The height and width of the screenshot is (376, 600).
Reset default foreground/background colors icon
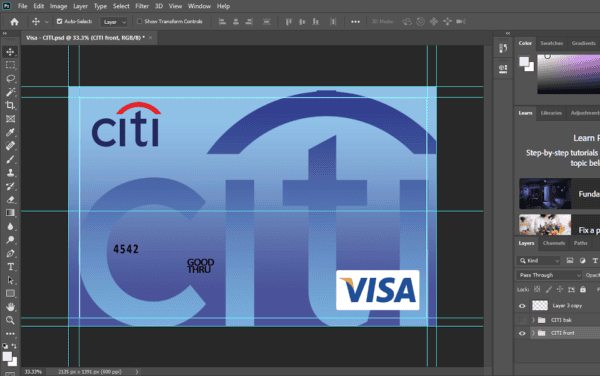[5, 346]
